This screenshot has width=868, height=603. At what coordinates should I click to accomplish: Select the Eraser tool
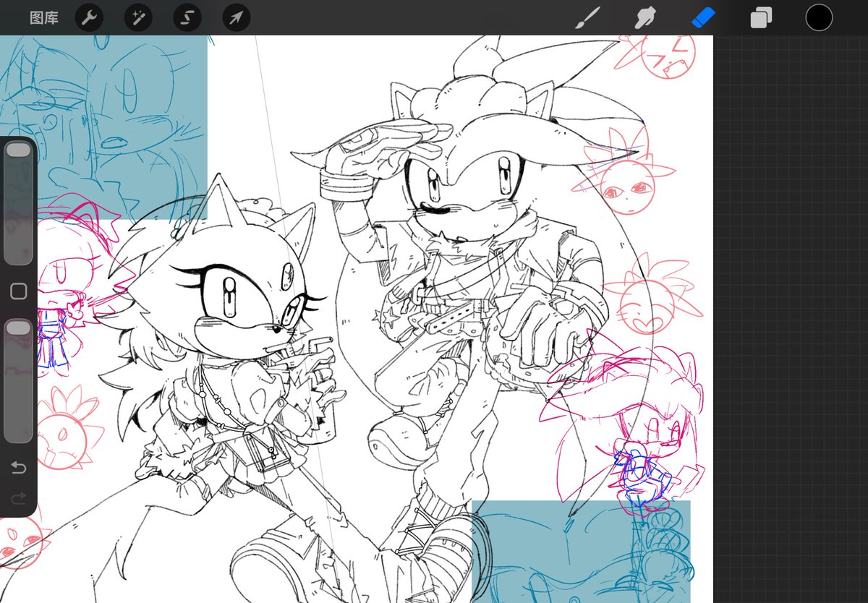tap(703, 17)
